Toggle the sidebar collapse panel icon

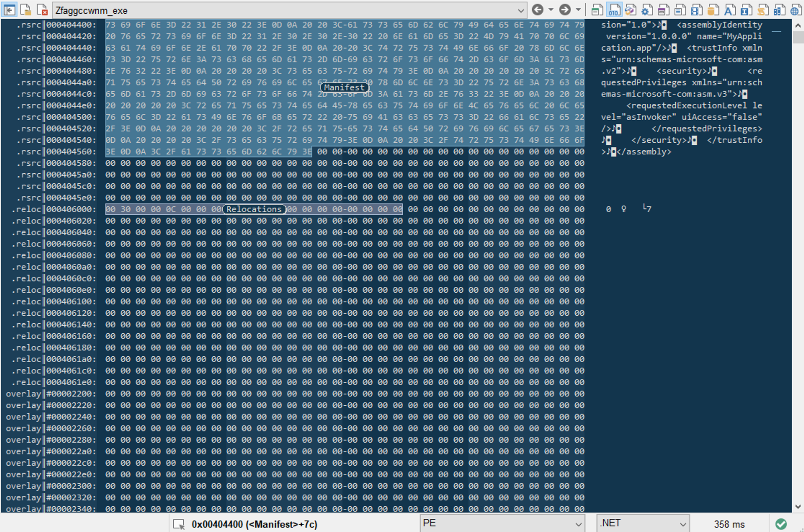9,10
